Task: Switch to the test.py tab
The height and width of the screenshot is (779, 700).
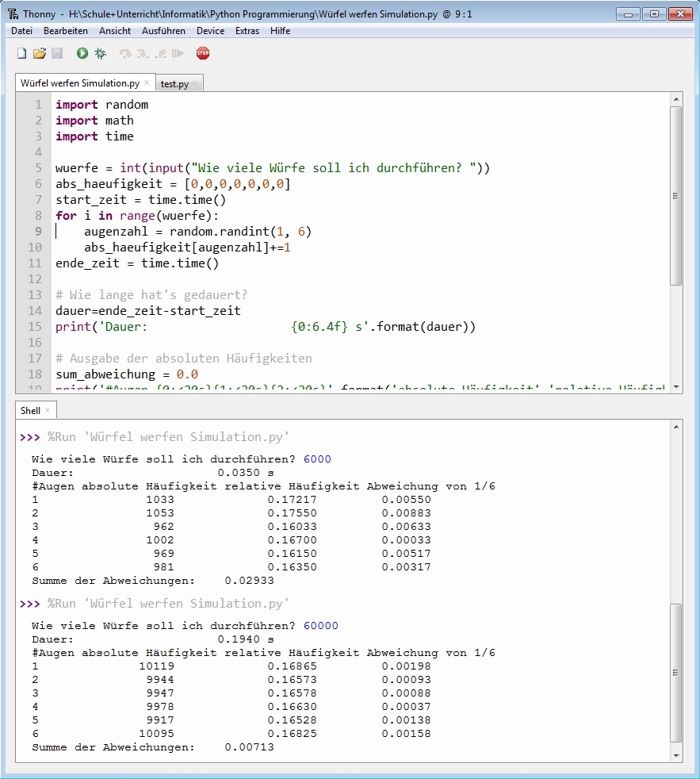Action: coord(174,83)
